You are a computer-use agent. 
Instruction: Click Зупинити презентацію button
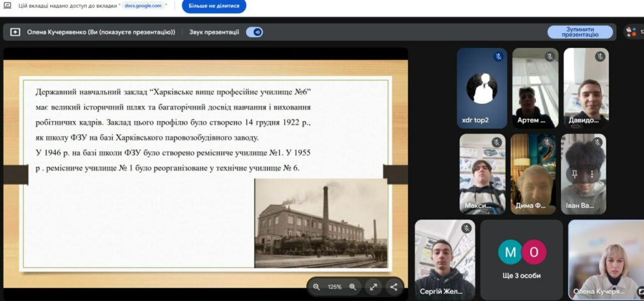pos(580,32)
